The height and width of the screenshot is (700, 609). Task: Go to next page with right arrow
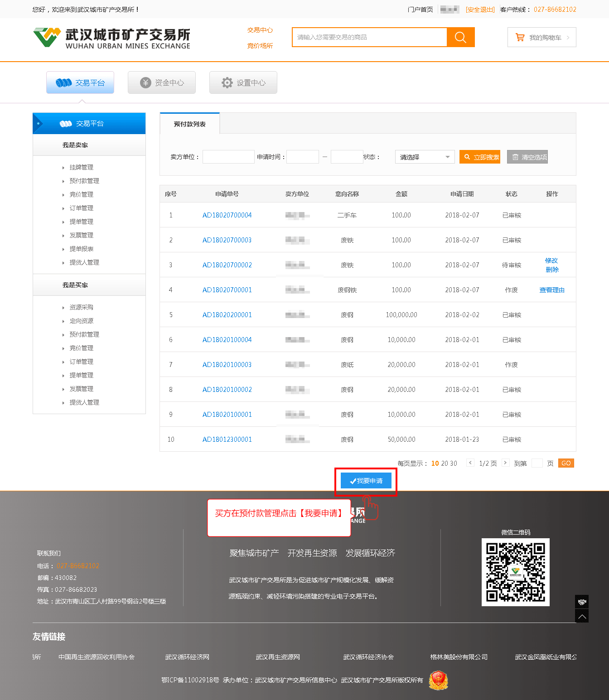tap(505, 463)
